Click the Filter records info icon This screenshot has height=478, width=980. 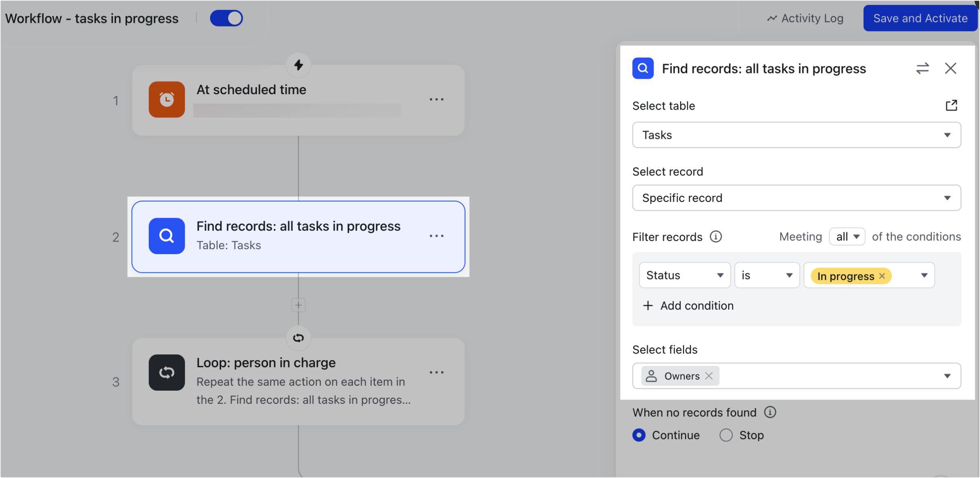pyautogui.click(x=716, y=237)
